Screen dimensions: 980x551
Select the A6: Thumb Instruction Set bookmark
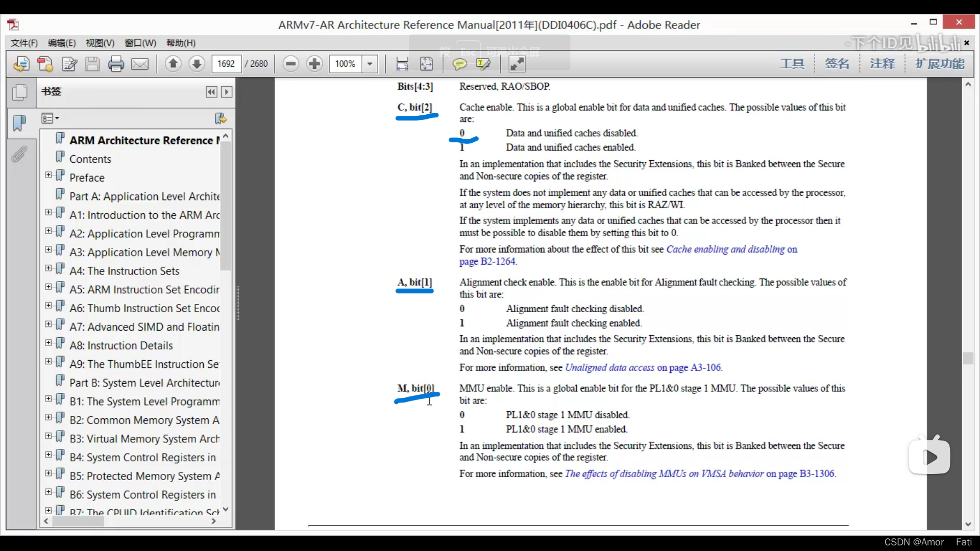(144, 308)
